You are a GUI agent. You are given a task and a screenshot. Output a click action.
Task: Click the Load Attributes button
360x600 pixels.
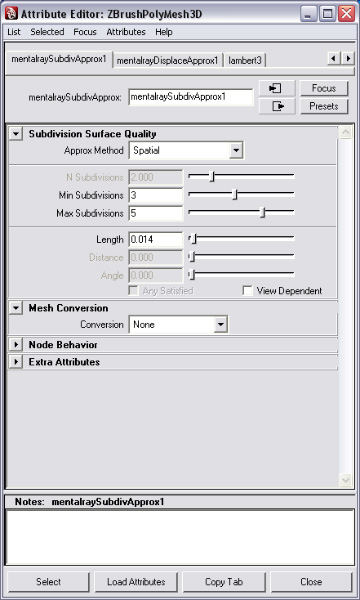click(x=136, y=582)
